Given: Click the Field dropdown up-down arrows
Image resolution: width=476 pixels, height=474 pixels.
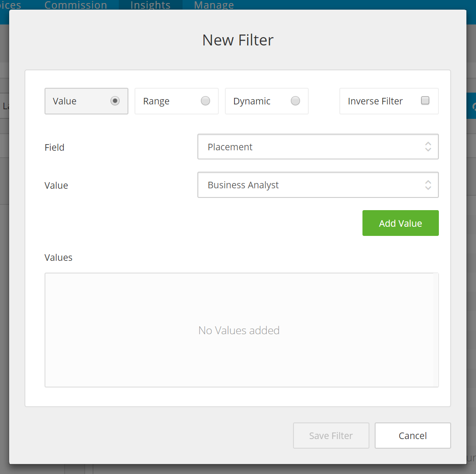Looking at the screenshot, I should point(428,147).
